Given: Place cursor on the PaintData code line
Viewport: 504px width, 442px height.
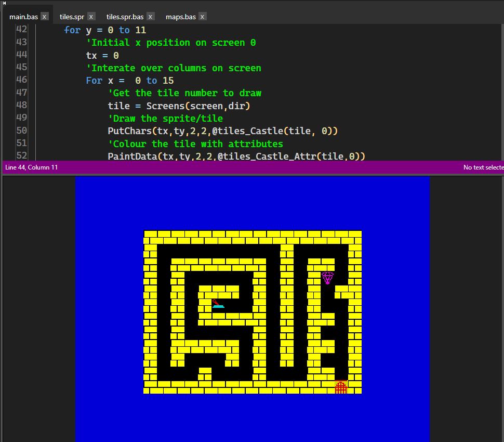Looking at the screenshot, I should click(236, 156).
